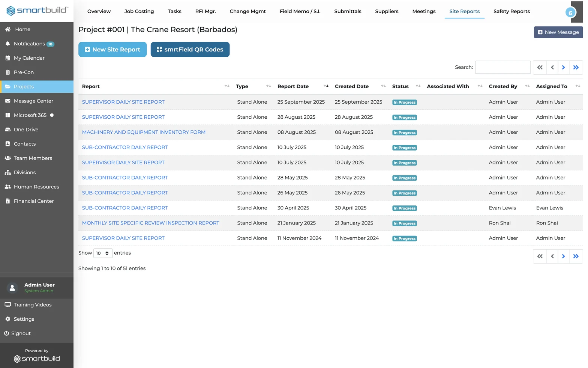This screenshot has width=588, height=368.
Task: Open MONTHLY SITE SPECIFIC REVIEW INSPECTION REPORT
Action: 150,223
